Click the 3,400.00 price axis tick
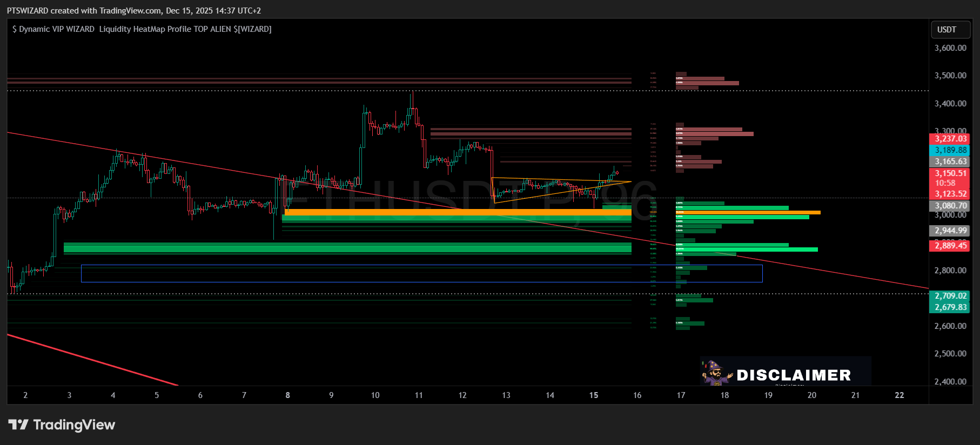 950,104
